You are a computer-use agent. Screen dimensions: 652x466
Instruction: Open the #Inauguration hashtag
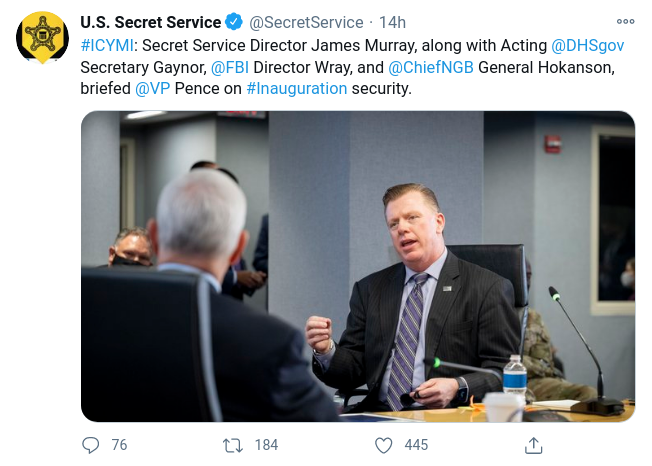click(296, 88)
